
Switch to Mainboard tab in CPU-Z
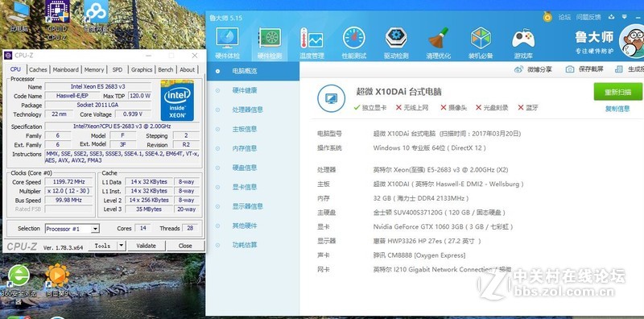click(x=66, y=70)
